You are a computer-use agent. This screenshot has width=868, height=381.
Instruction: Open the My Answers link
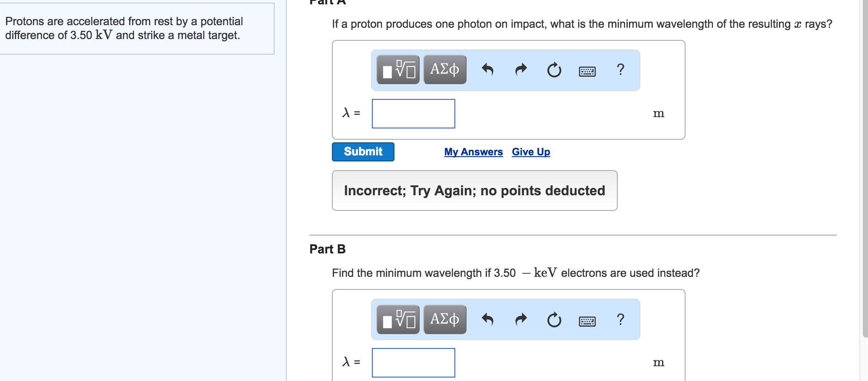point(473,151)
